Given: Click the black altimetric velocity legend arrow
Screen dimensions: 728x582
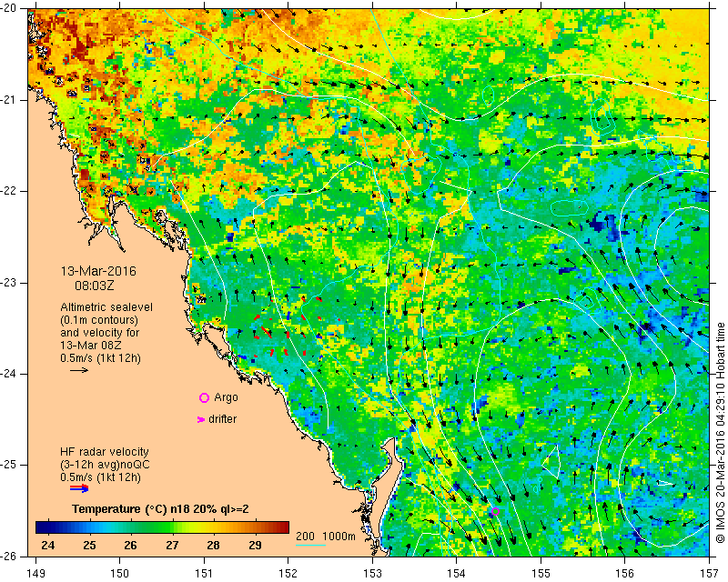Looking at the screenshot, I should [x=79, y=370].
